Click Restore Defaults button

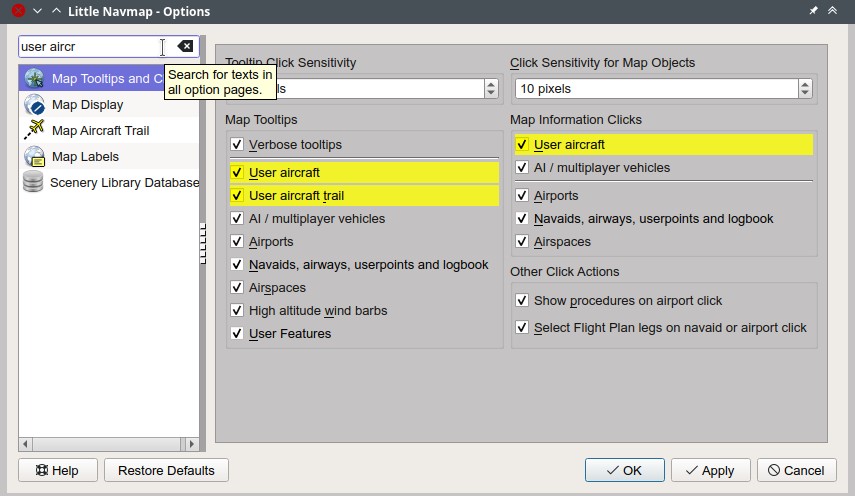pos(166,470)
